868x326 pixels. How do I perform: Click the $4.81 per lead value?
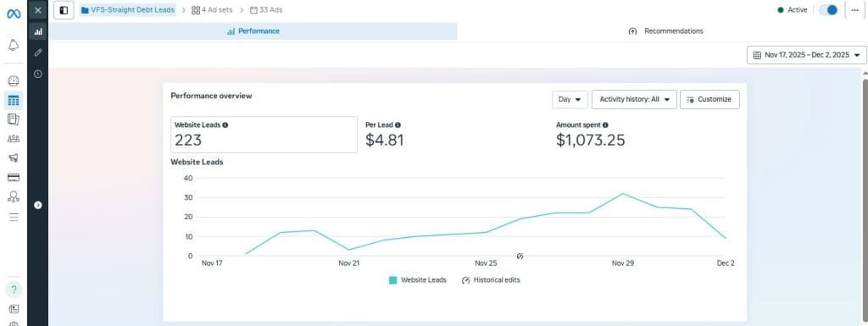(x=385, y=141)
